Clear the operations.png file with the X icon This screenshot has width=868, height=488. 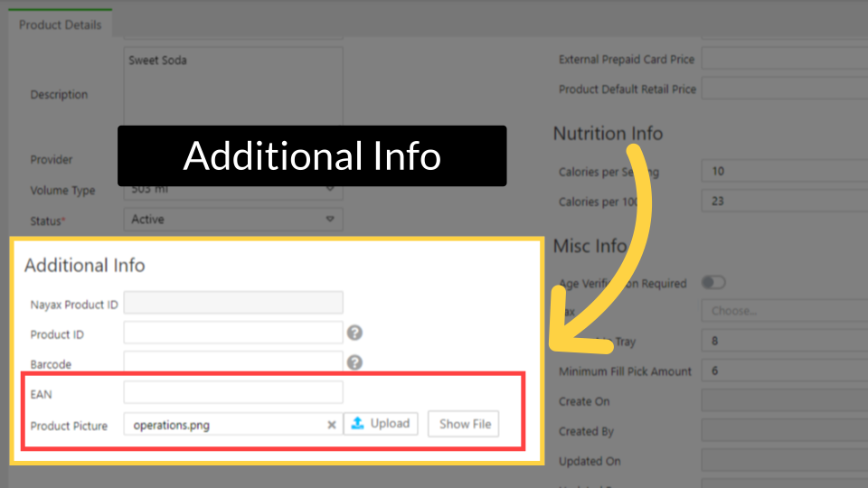(x=332, y=425)
